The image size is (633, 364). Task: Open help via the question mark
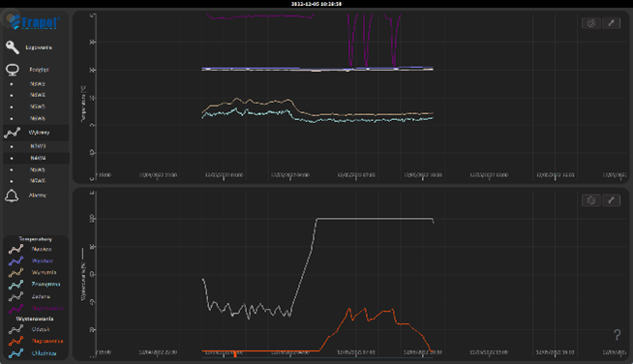tap(617, 335)
